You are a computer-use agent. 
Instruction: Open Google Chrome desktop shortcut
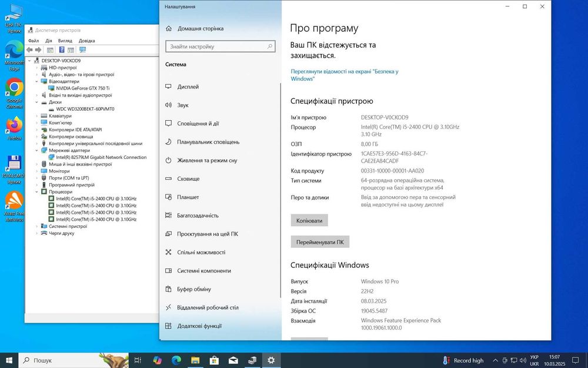(14, 93)
